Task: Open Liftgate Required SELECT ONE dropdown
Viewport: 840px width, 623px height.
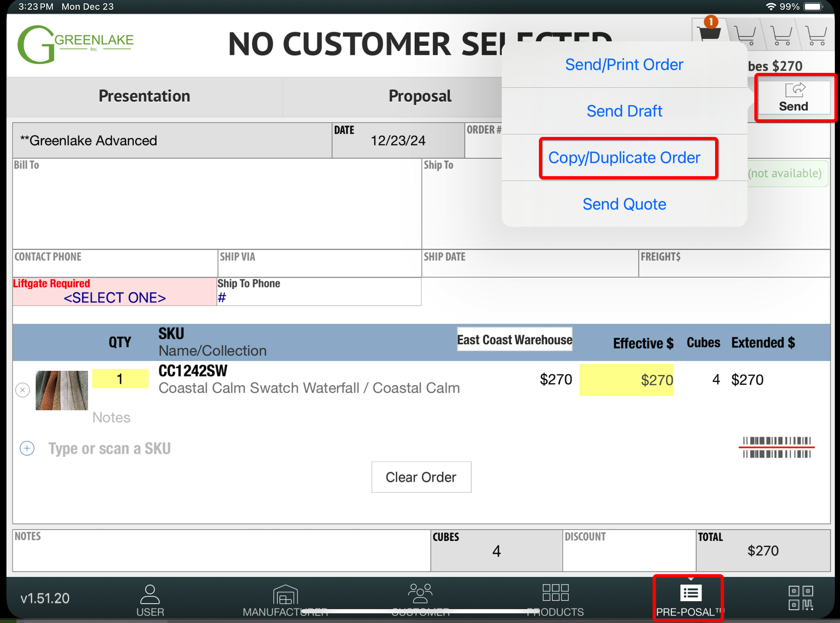Action: (115, 297)
